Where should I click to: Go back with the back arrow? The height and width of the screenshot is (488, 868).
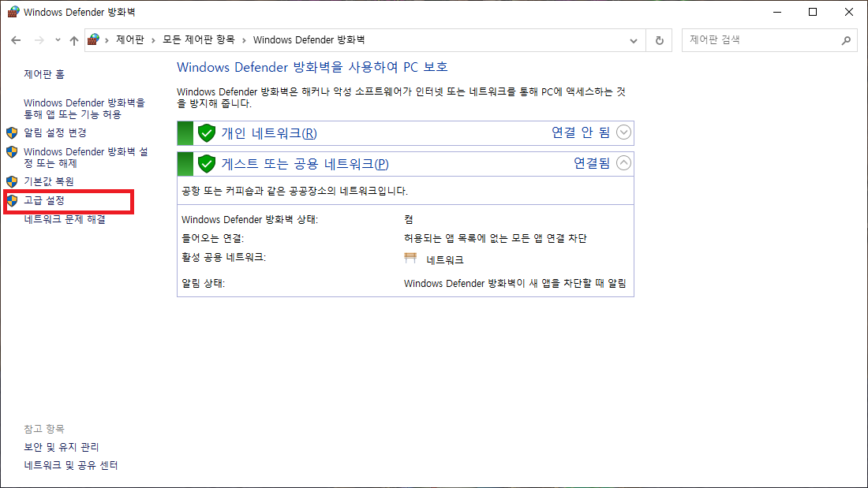click(x=16, y=40)
